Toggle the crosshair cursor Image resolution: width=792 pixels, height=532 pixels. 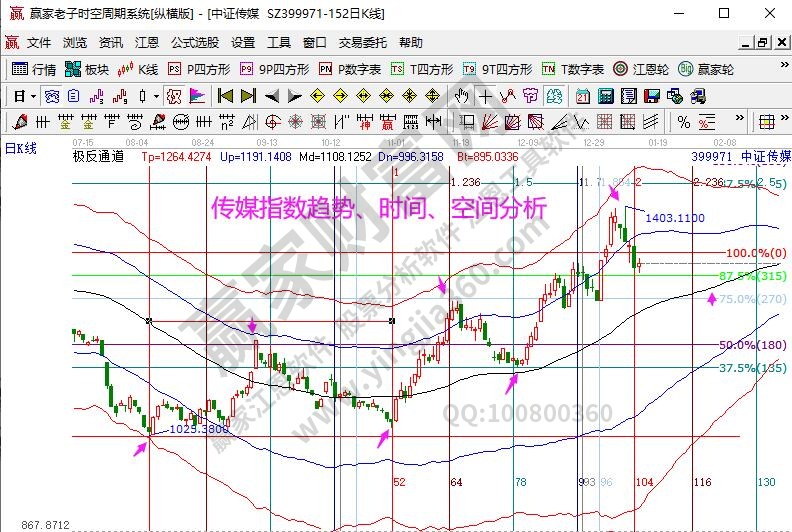pyautogui.click(x=485, y=96)
